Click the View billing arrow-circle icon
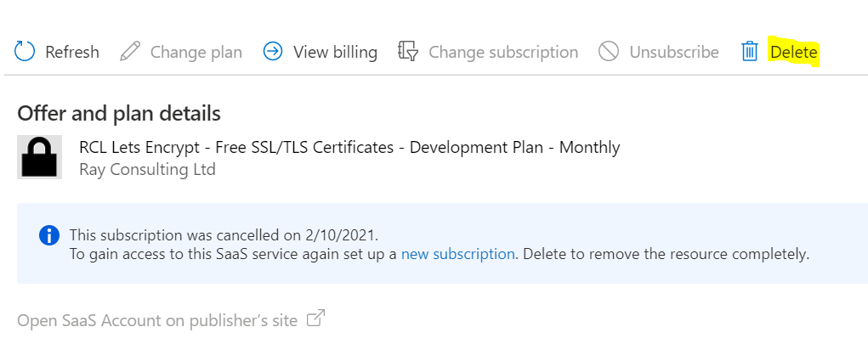Image resolution: width=868 pixels, height=344 pixels. tap(273, 52)
